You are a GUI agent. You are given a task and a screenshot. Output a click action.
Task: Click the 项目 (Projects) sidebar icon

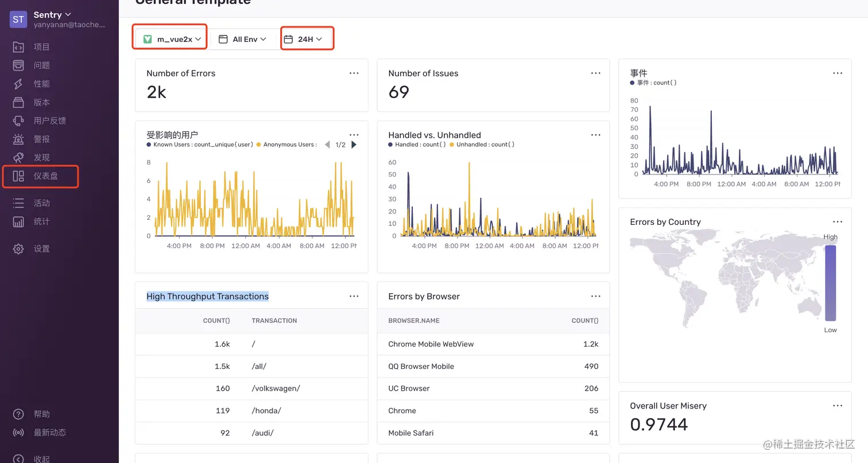[x=18, y=47]
